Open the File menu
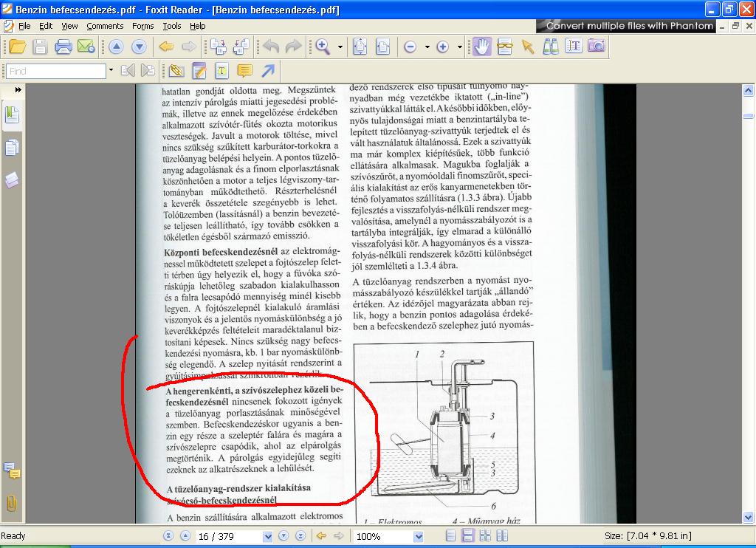The width and height of the screenshot is (756, 548). click(24, 26)
